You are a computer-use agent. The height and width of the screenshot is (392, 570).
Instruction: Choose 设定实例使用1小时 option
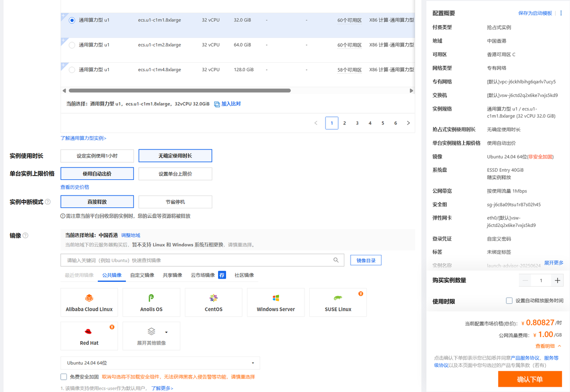97,156
